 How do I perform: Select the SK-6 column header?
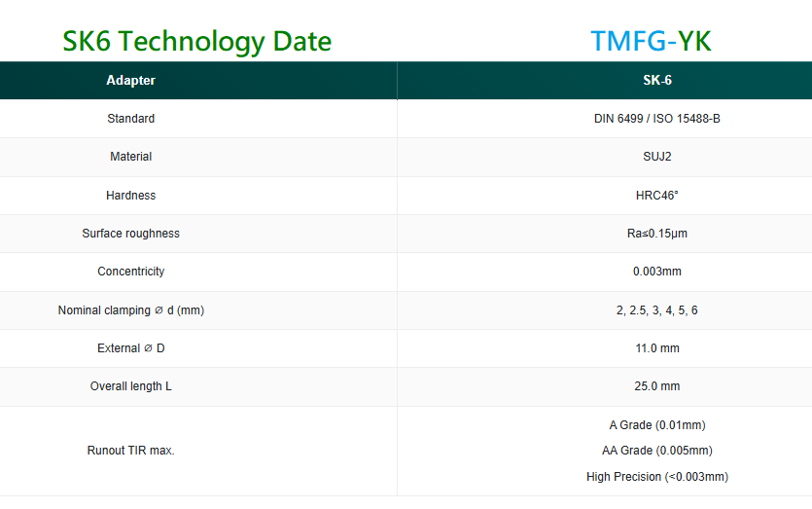coord(657,81)
